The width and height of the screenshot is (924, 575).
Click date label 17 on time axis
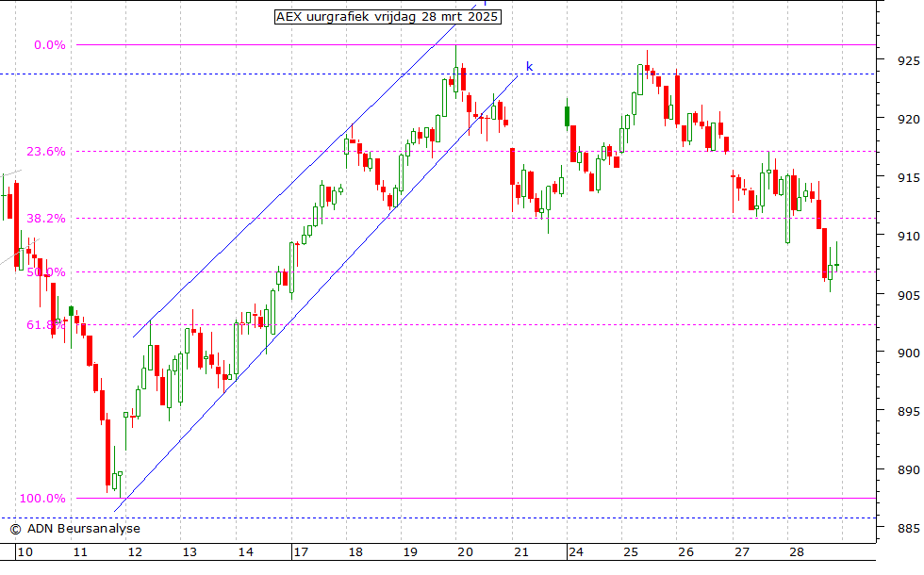301,552
